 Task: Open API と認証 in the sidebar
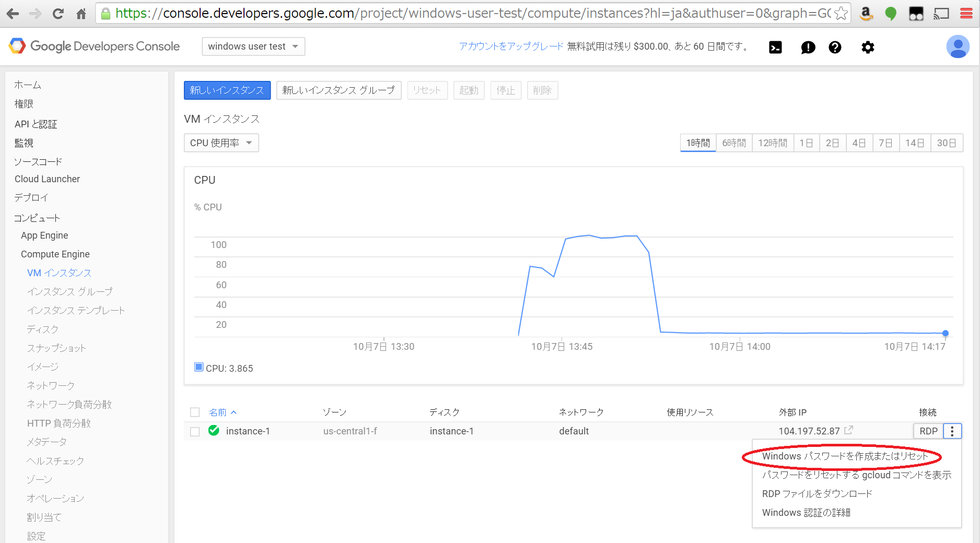[x=36, y=124]
